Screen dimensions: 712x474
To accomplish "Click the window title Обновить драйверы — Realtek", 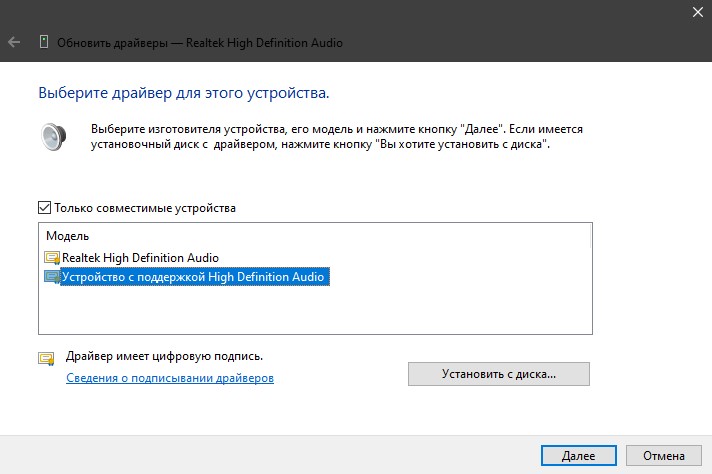I will 200,43.
